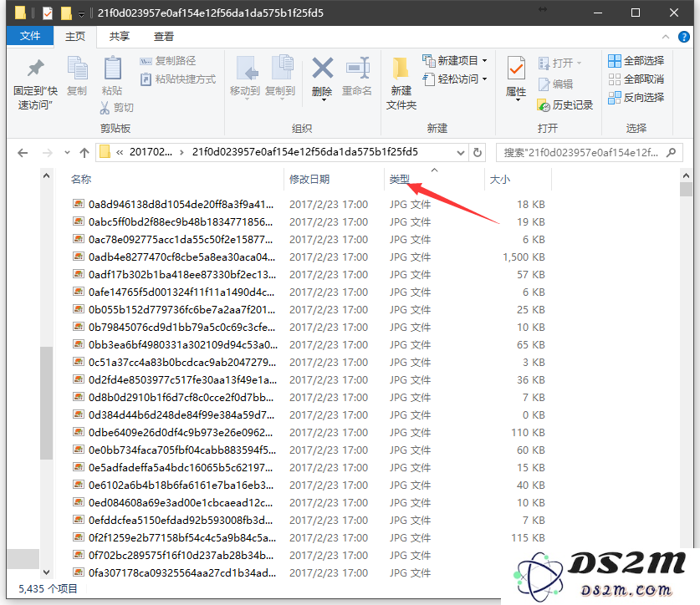Go up one folder level arrow
Image resolution: width=700 pixels, height=605 pixels.
point(84,153)
